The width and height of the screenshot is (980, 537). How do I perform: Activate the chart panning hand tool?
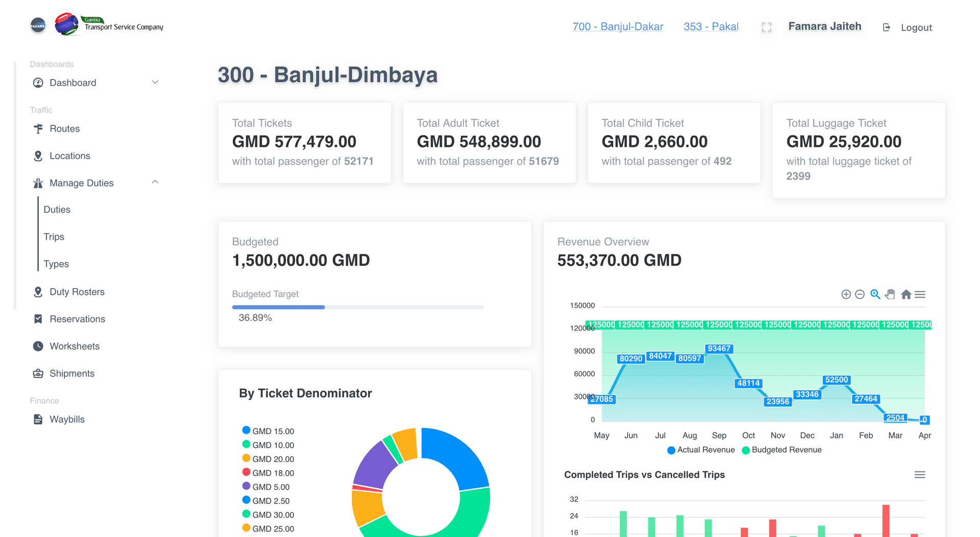tap(890, 294)
